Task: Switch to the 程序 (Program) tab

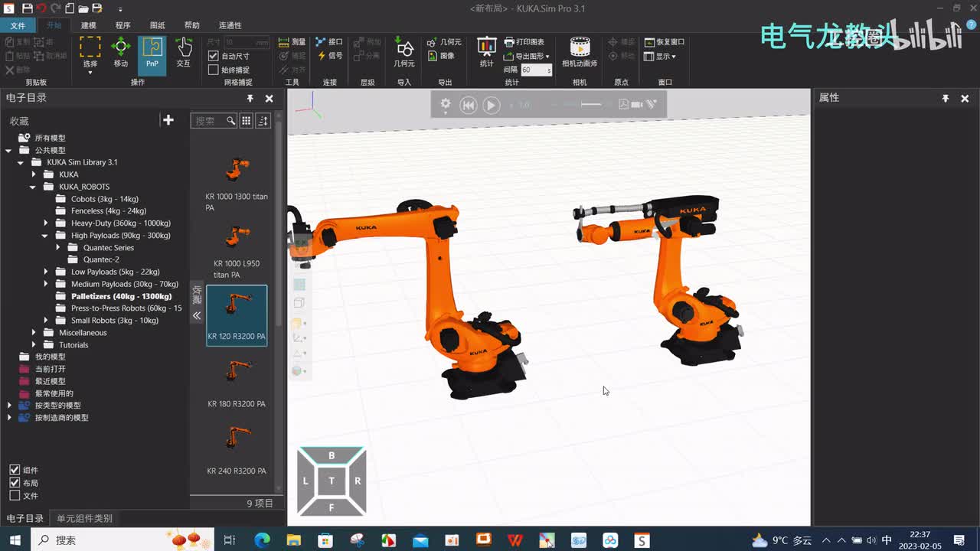Action: (123, 25)
